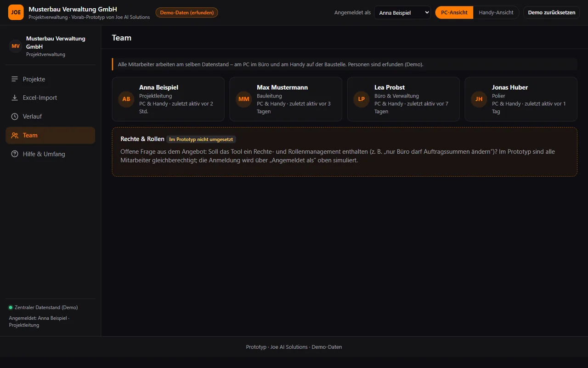Go to Excel-Import page
Screen dimensions: 588x368
(x=51, y=98)
